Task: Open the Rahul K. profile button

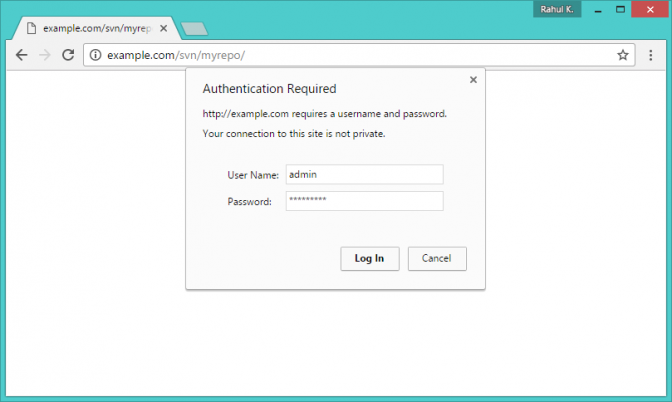Action: (x=557, y=9)
